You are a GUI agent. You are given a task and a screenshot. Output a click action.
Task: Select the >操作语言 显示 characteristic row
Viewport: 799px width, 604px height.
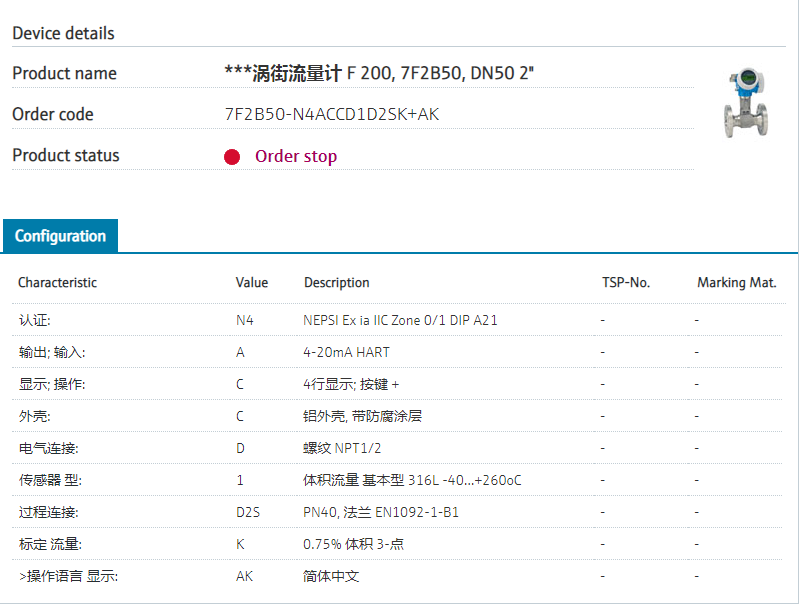click(68, 576)
